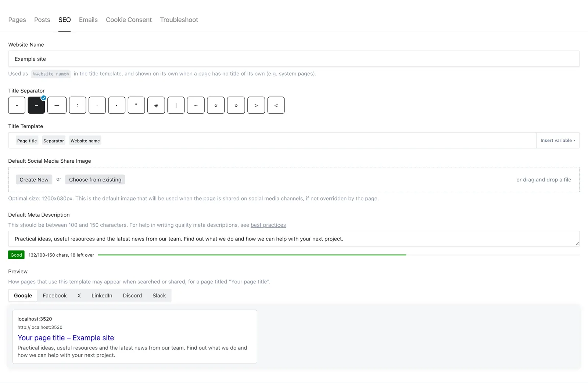The height and width of the screenshot is (383, 588).
Task: Select the small asterisk separator
Action: [136, 105]
